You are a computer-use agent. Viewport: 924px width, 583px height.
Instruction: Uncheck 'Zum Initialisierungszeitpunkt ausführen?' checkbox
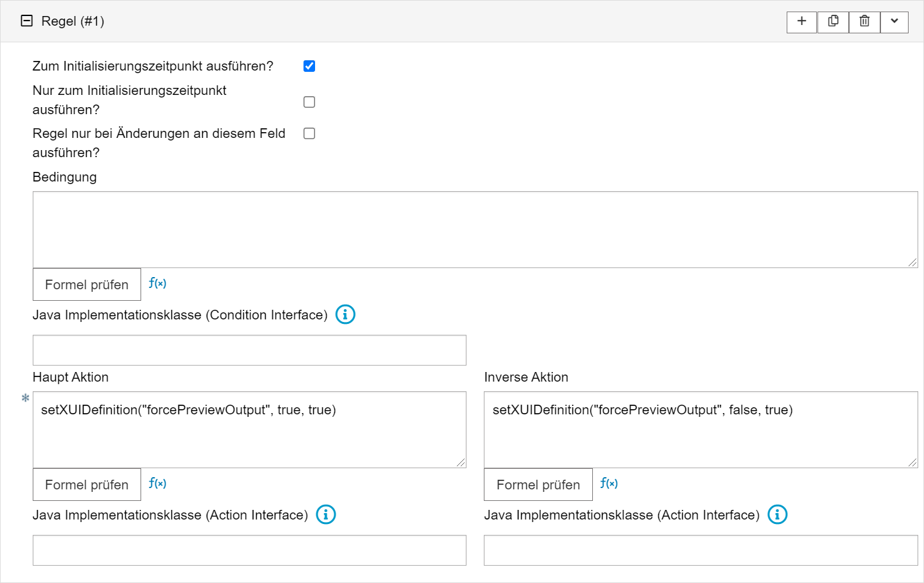click(309, 66)
